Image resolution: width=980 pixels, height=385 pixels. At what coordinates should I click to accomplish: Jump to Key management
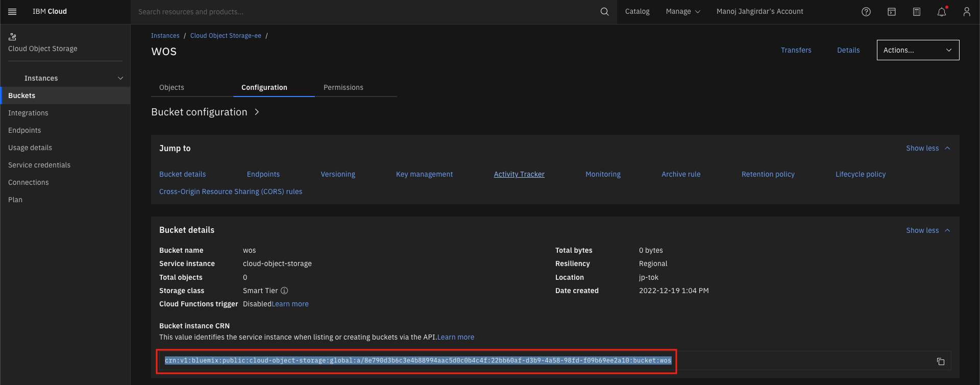click(x=424, y=174)
